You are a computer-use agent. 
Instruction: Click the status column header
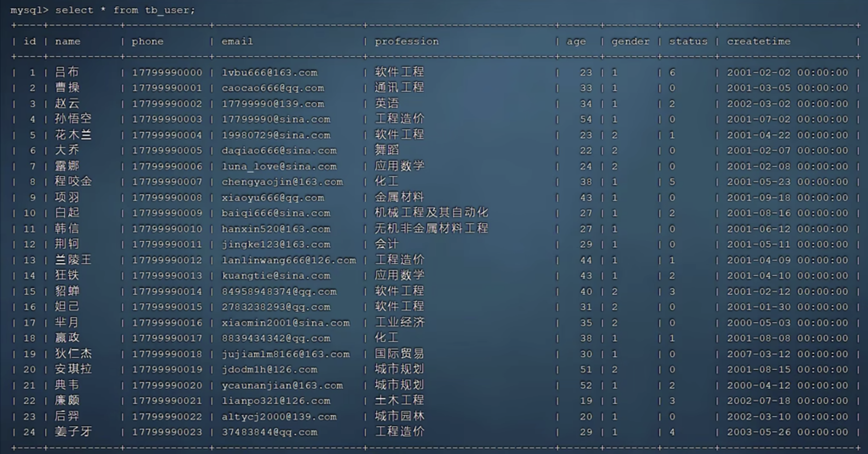[688, 41]
